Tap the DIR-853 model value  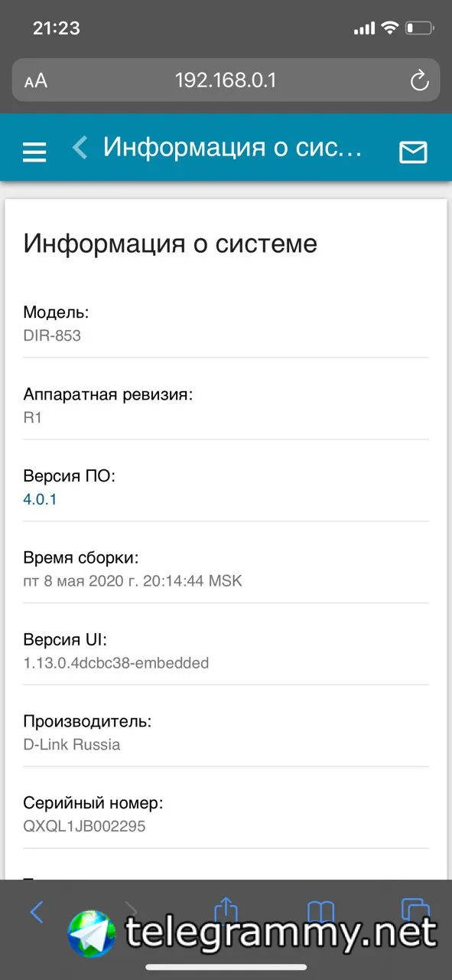tap(52, 335)
